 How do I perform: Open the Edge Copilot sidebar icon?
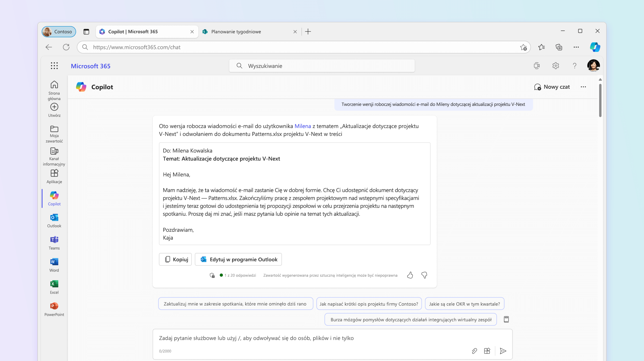[595, 47]
